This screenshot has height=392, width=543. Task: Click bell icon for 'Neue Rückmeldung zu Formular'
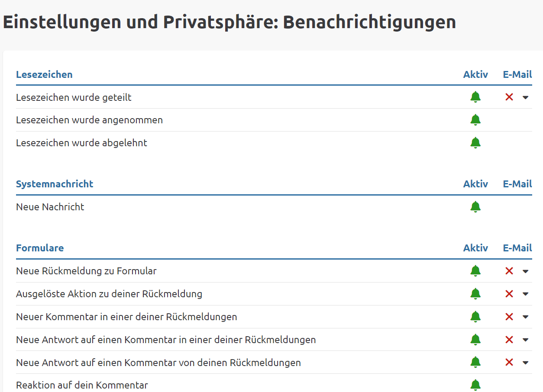pos(475,271)
